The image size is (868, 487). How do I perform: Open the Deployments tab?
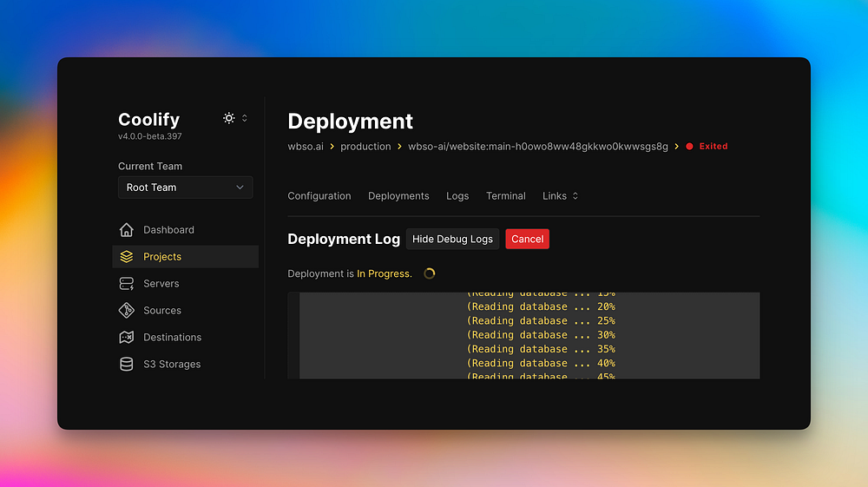click(398, 196)
